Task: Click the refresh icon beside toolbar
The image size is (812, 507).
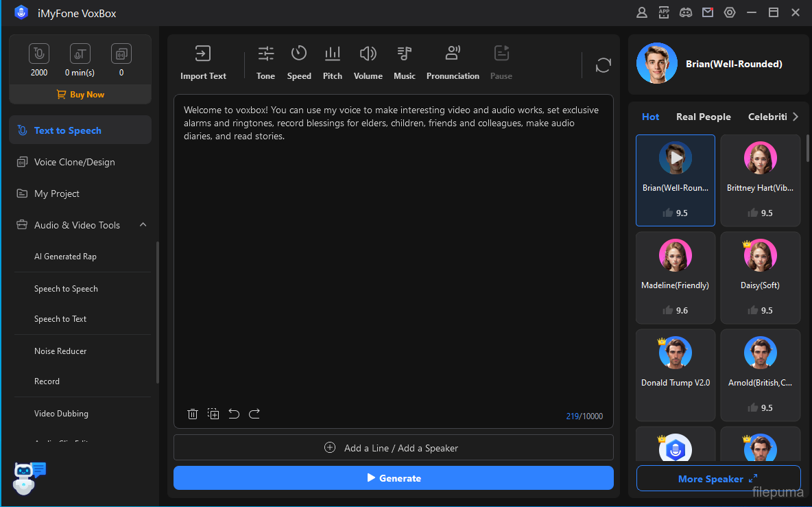Action: [x=604, y=65]
